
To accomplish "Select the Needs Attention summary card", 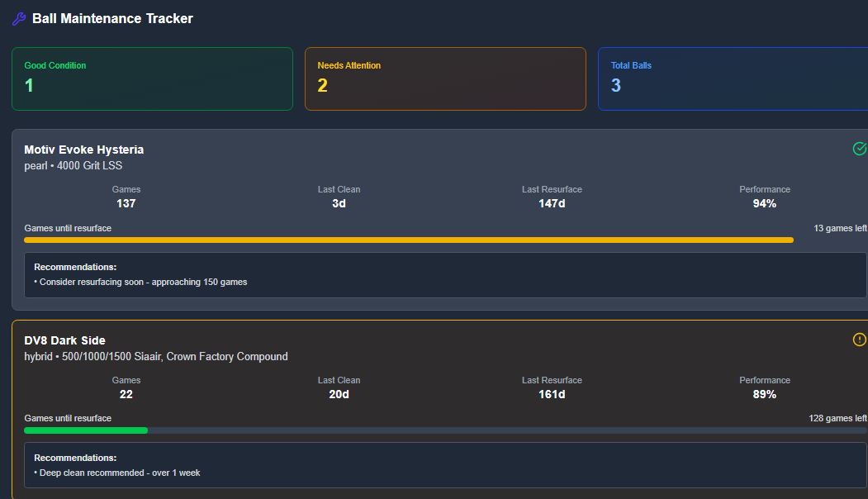I will (x=445, y=78).
